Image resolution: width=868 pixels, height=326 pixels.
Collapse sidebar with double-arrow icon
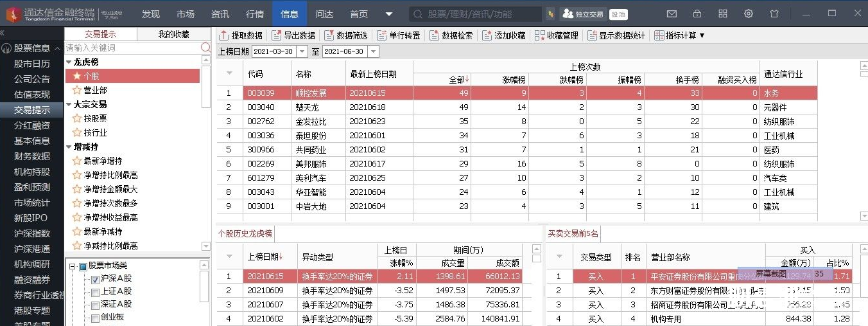[x=3, y=32]
